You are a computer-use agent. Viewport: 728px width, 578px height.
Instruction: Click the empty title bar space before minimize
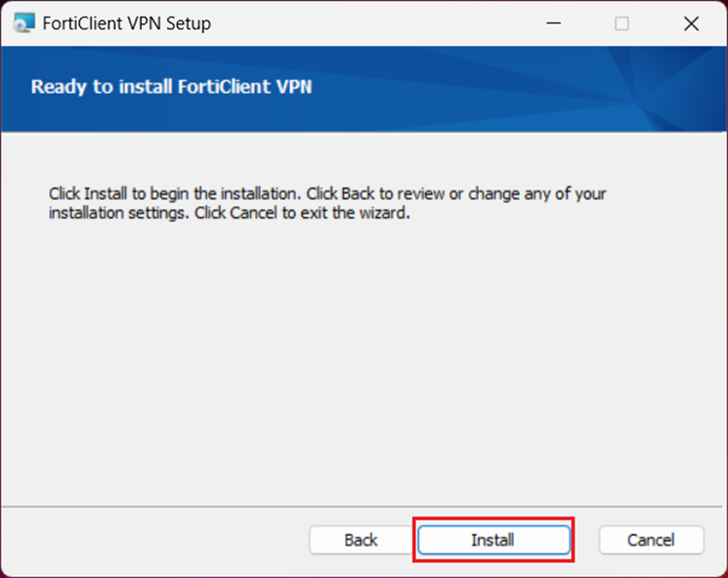click(x=391, y=23)
